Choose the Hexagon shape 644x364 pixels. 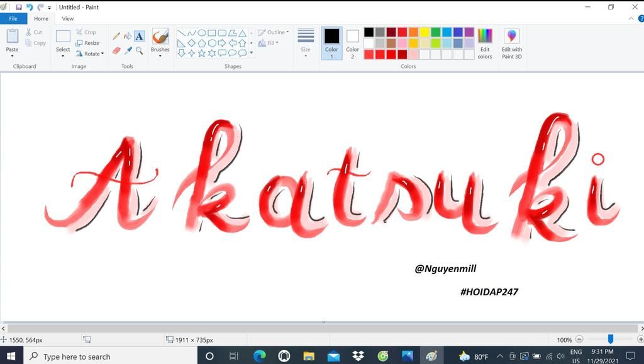pos(212,43)
